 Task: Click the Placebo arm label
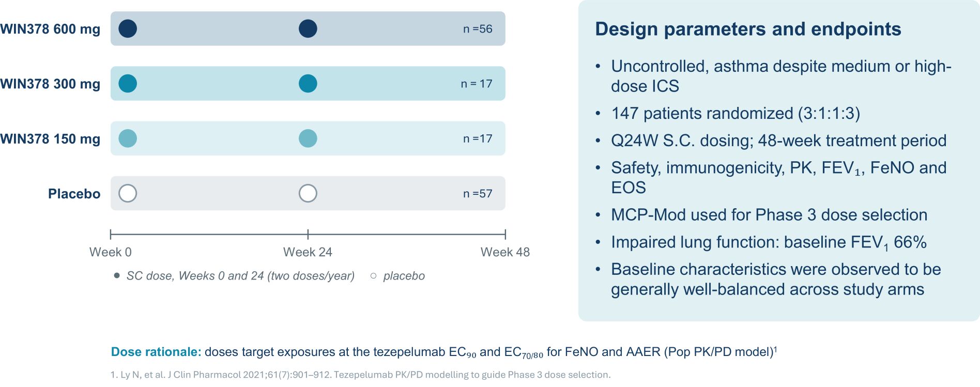pos(74,194)
